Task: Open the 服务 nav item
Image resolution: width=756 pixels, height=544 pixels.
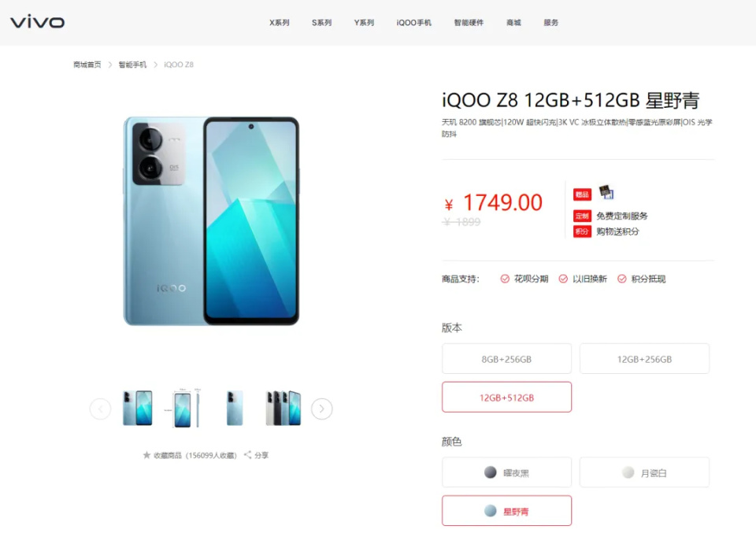Action: 550,23
